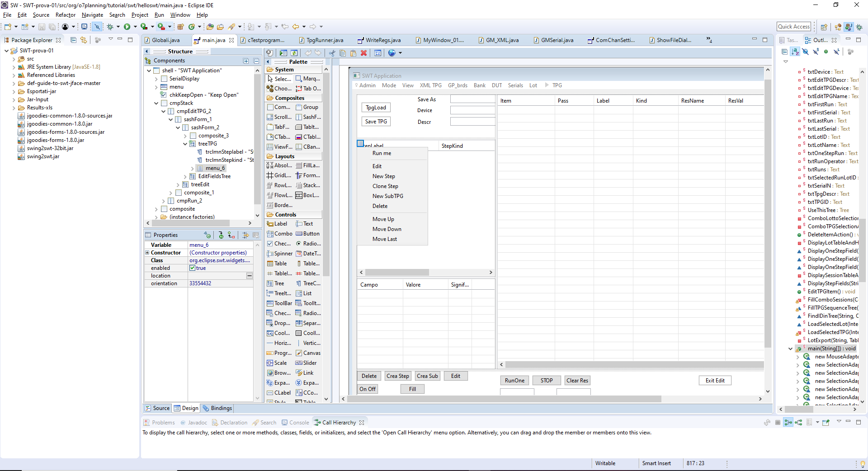Select the GridLayout item in palette

(279, 175)
